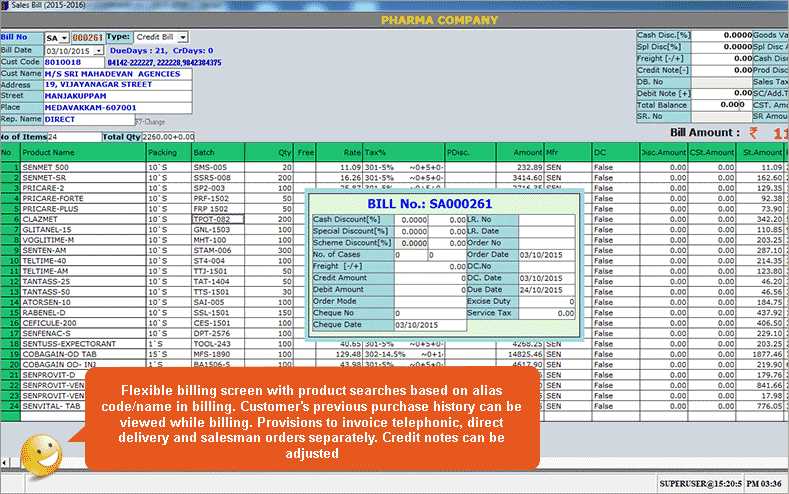Click the Mfr column header
Viewport: 789px width, 494px height.
click(568, 152)
